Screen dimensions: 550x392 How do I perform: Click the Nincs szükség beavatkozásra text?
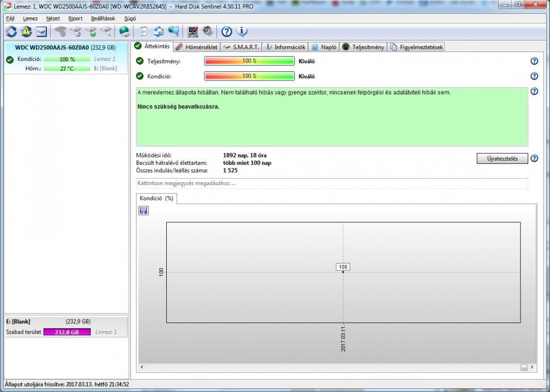coord(178,107)
